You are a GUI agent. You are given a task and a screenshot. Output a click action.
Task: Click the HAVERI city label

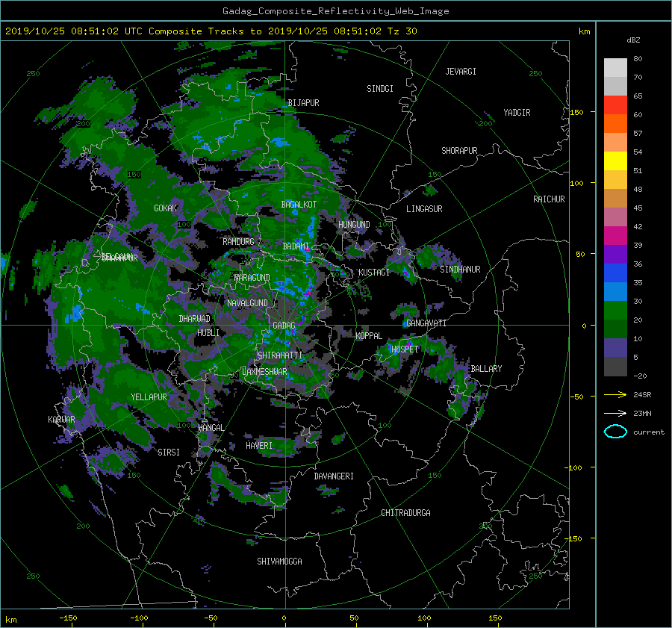tap(259, 446)
